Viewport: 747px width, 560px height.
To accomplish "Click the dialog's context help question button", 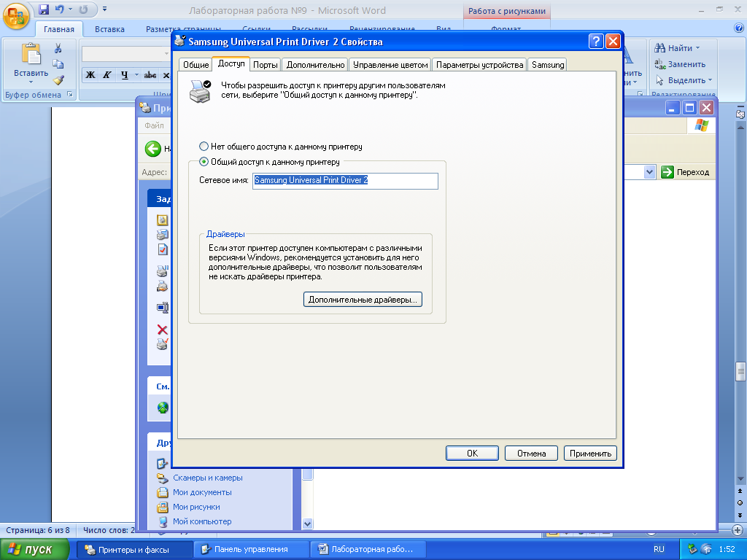I will click(x=596, y=42).
